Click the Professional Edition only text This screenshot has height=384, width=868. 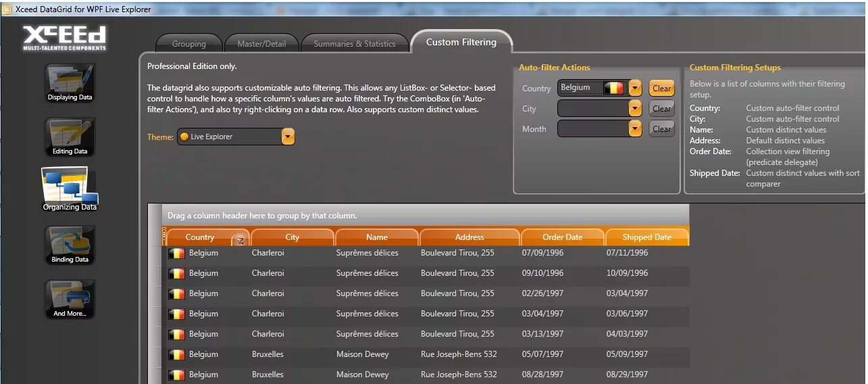coord(192,66)
